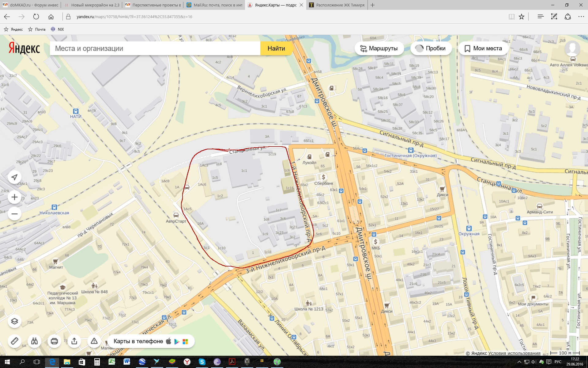This screenshot has height=368, width=588.
Task: Report a map error via warning triangle
Action: click(x=94, y=341)
